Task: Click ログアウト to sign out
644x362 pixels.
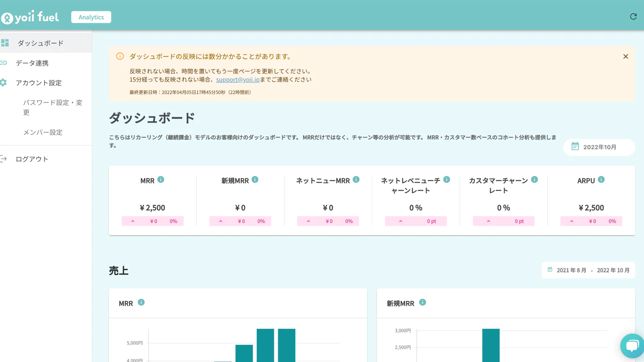Action: [x=32, y=159]
